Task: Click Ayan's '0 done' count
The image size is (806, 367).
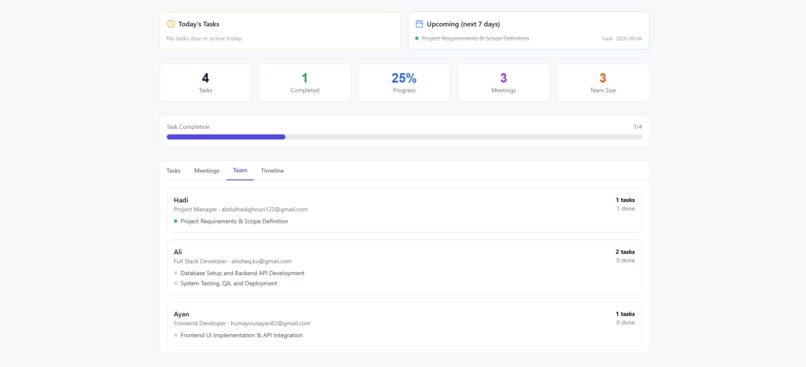Action: click(x=626, y=323)
